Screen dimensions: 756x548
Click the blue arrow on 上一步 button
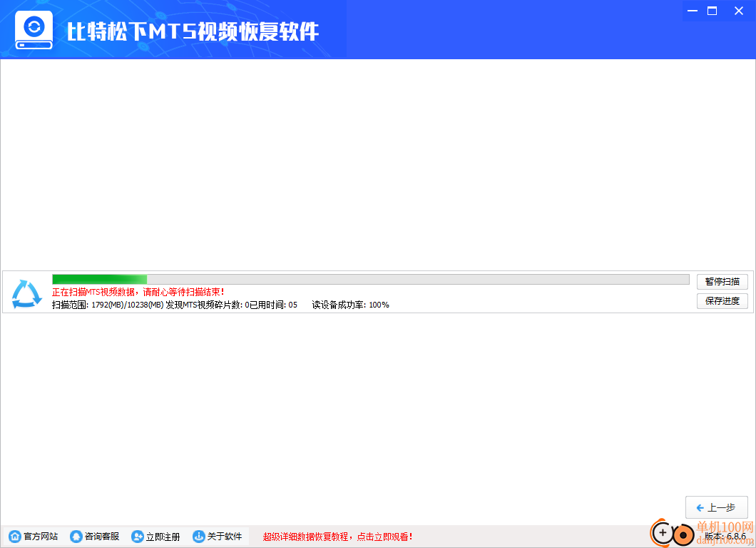[700, 507]
